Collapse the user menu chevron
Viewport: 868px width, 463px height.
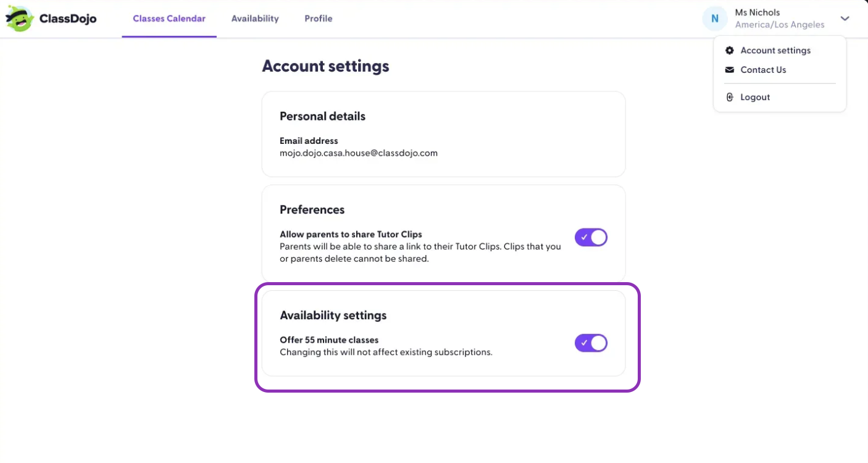(845, 19)
